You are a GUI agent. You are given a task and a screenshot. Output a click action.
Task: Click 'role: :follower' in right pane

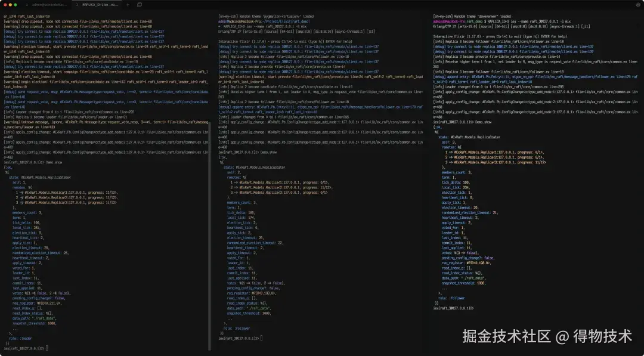[x=452, y=298]
